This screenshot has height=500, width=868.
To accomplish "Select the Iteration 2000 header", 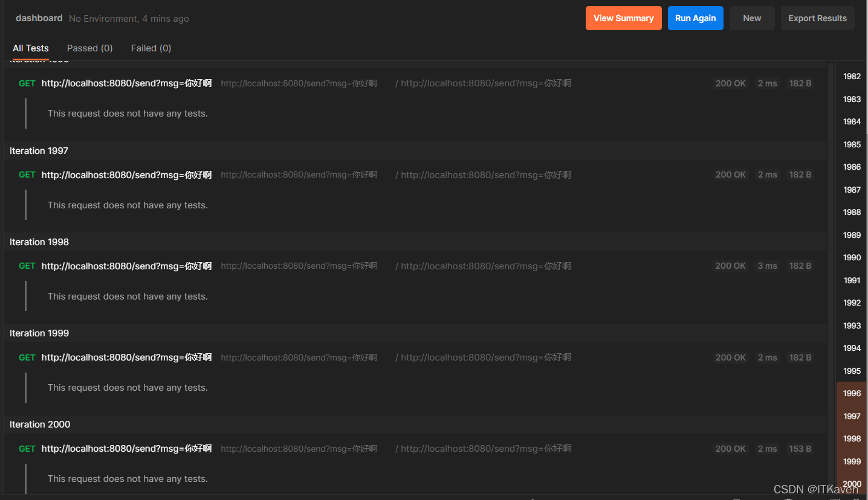I will pyautogui.click(x=40, y=424).
